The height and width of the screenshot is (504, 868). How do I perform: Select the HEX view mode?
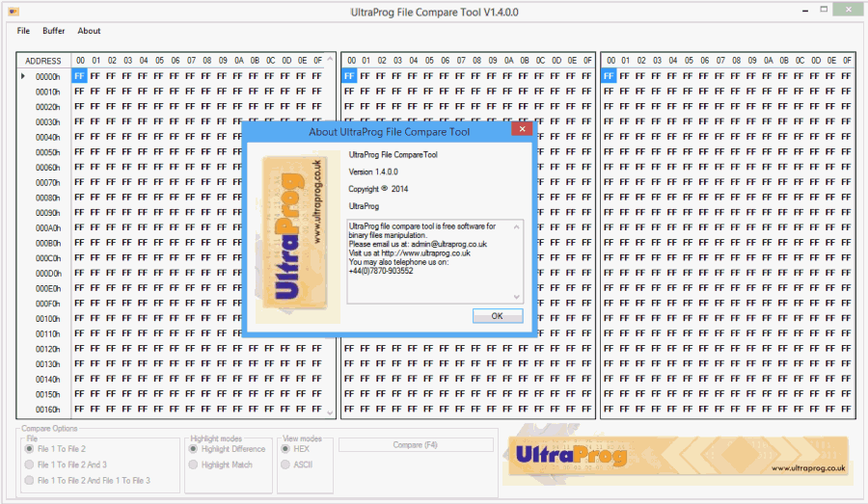pyautogui.click(x=286, y=449)
